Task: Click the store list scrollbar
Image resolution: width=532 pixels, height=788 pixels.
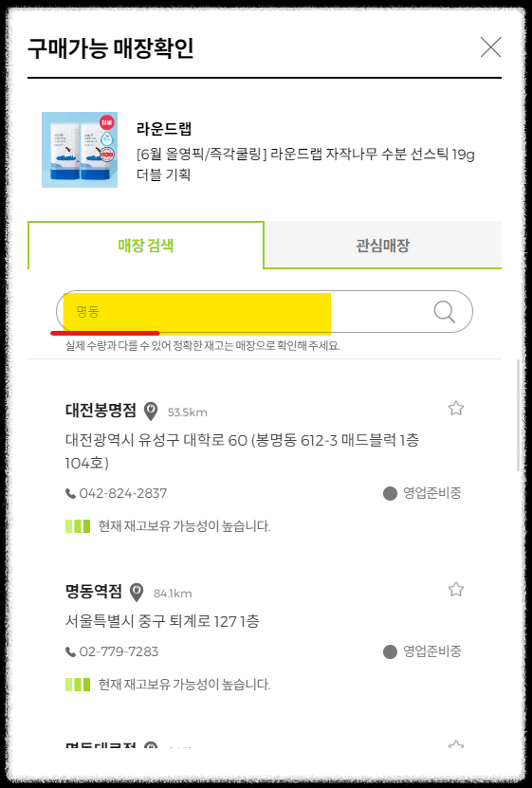Action: (x=518, y=415)
